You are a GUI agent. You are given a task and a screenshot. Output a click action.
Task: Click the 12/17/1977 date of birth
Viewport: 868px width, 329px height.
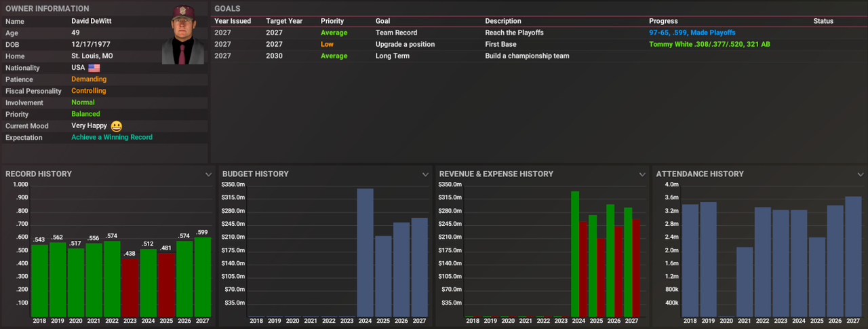[91, 45]
